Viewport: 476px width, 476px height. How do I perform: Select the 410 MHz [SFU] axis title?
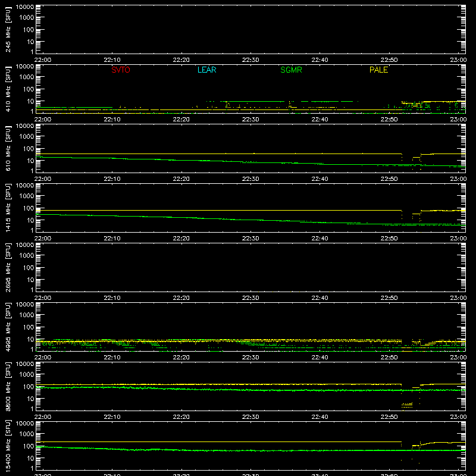click(8, 89)
